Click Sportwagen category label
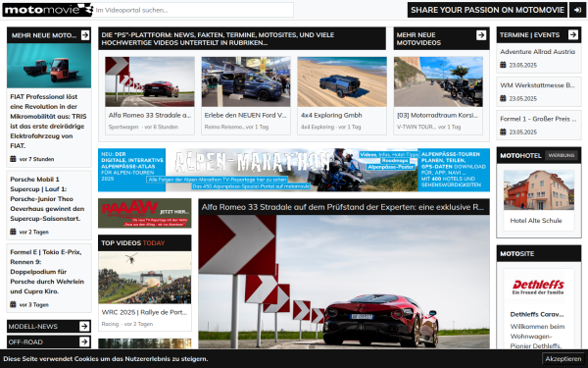The height and width of the screenshot is (368, 588). point(123,127)
